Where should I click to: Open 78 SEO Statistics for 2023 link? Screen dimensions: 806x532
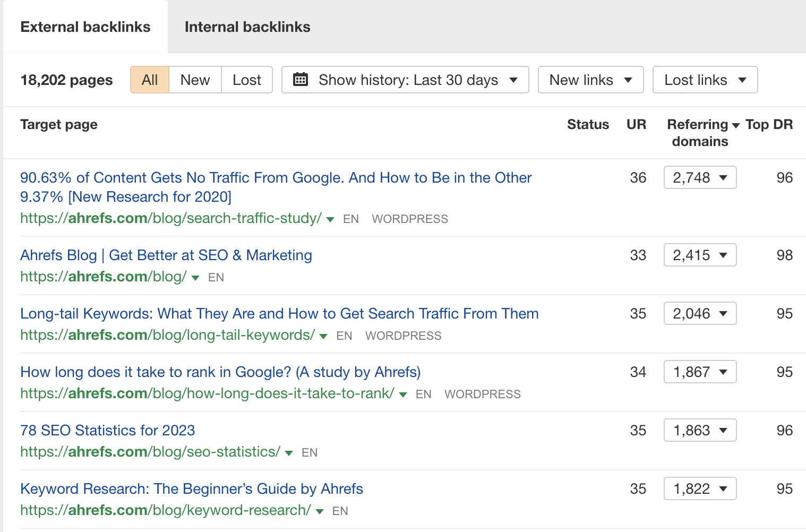click(108, 431)
